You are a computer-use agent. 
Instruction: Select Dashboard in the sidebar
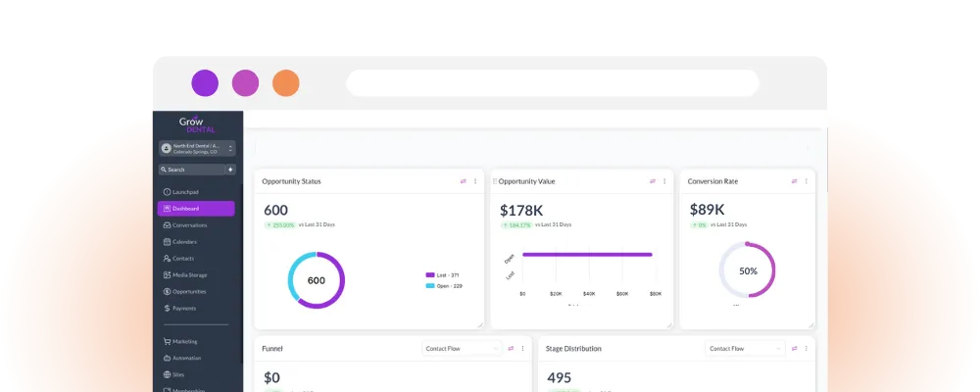pyautogui.click(x=196, y=209)
